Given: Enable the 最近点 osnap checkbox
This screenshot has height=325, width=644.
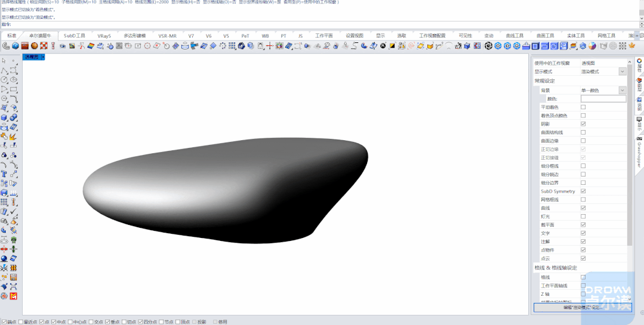Looking at the screenshot, I should tap(20, 322).
